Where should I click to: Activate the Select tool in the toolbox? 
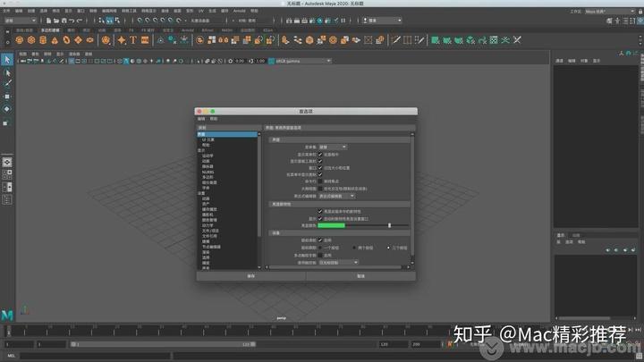[7, 60]
